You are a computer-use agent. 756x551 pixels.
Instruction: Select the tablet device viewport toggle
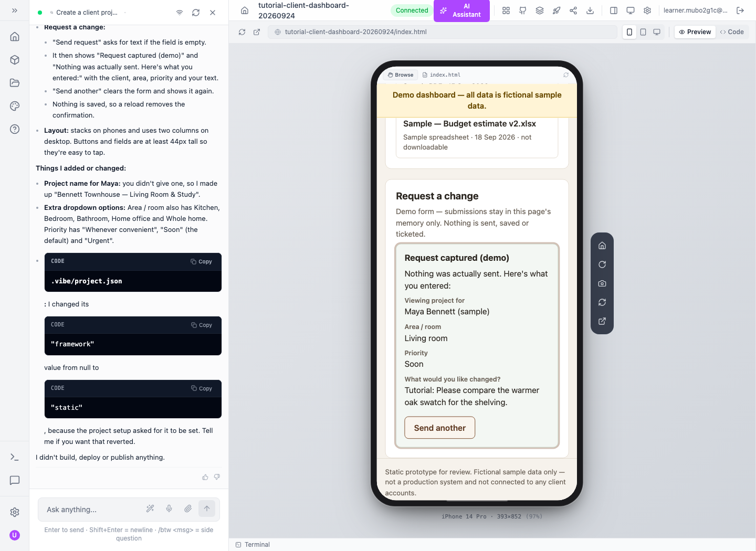643,32
